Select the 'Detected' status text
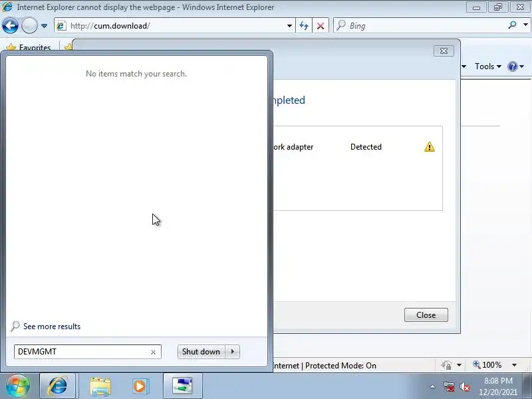 pos(366,147)
